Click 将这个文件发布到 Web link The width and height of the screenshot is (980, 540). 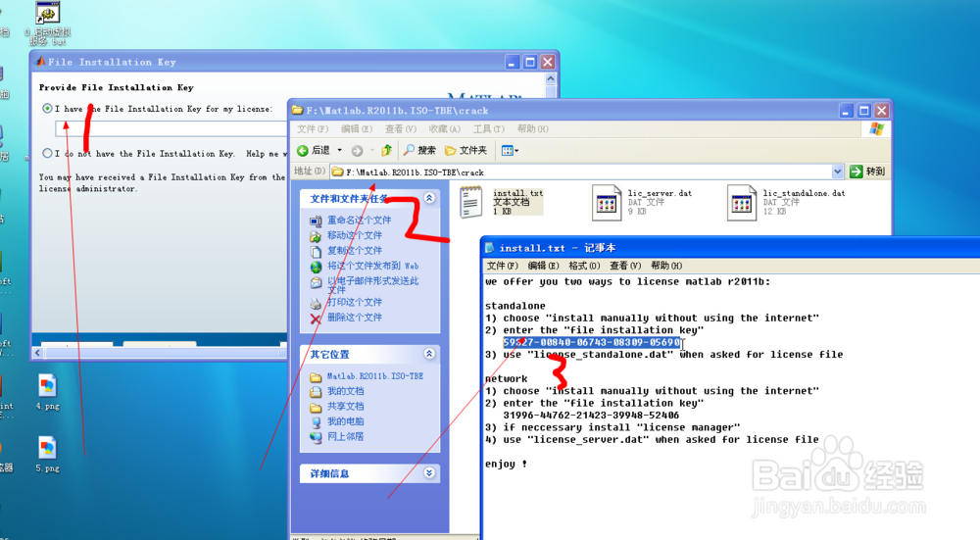(373, 266)
